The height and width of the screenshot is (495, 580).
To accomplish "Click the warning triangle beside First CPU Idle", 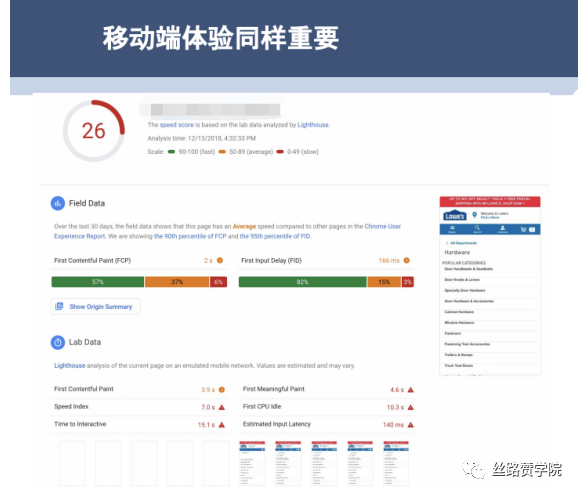I will 411,407.
